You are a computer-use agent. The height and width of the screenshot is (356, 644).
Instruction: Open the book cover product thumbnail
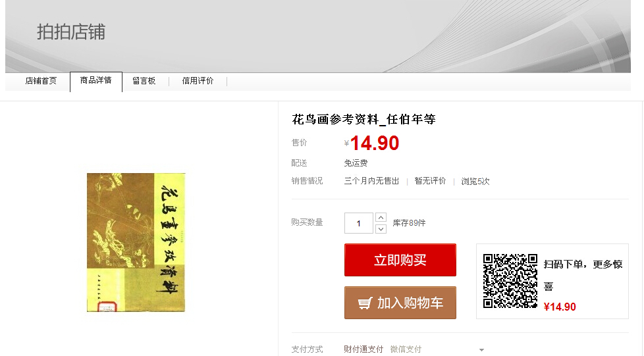136,242
